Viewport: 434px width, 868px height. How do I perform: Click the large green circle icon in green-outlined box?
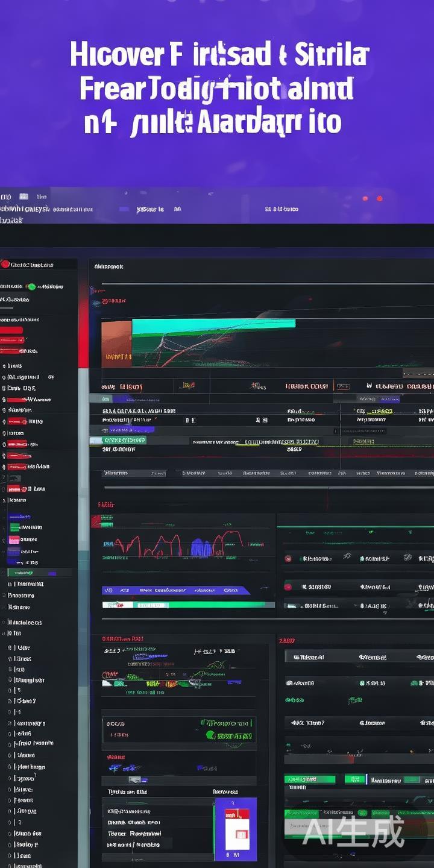[210, 735]
